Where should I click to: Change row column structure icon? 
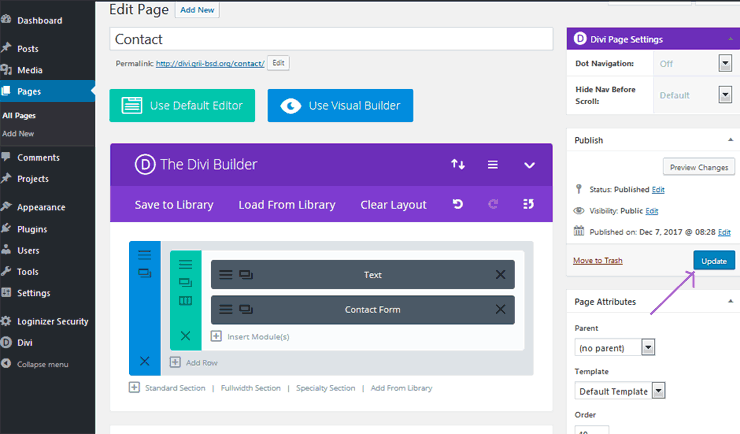click(185, 300)
